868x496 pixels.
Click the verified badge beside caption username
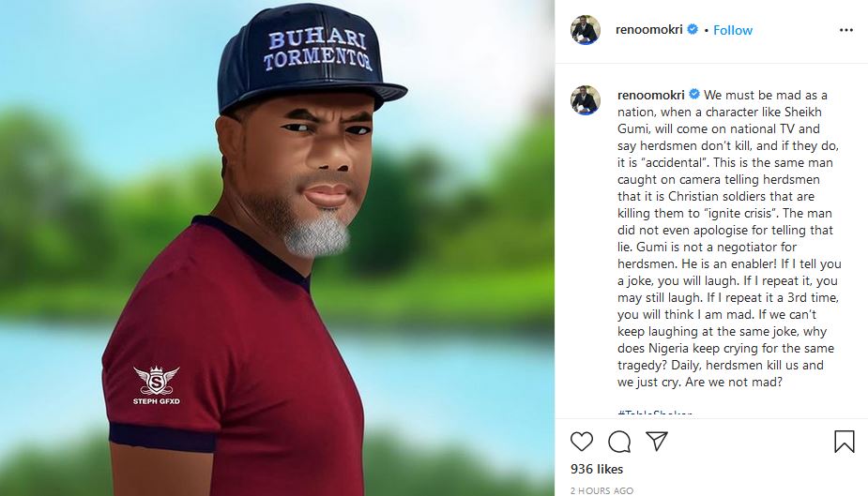pos(694,95)
